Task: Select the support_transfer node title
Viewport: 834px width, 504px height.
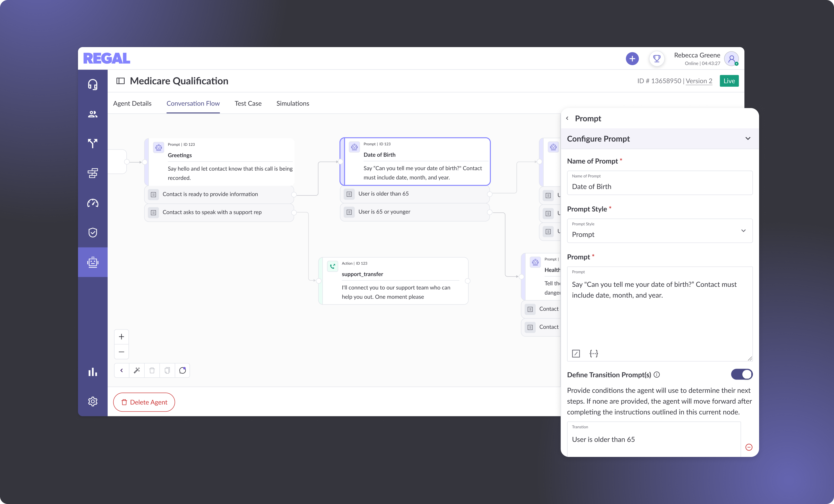Action: pyautogui.click(x=362, y=274)
